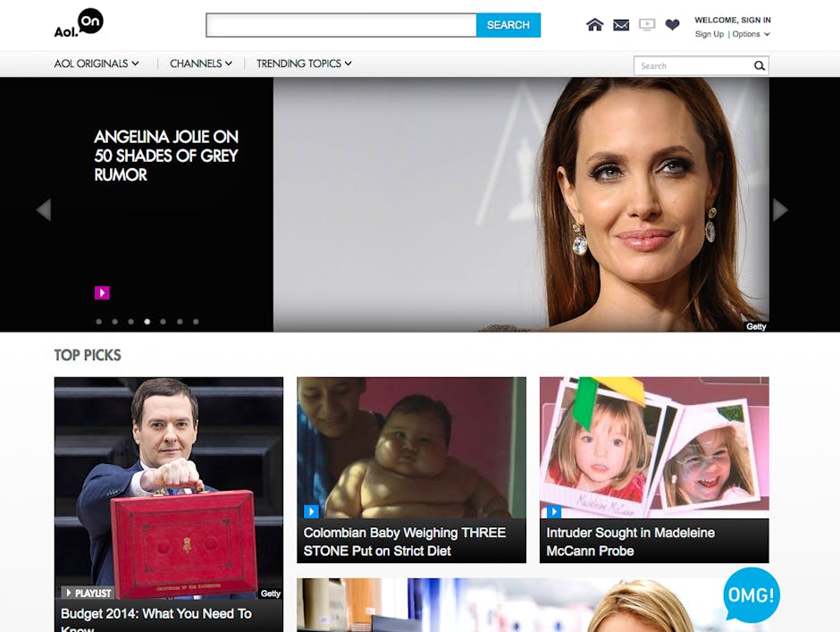The width and height of the screenshot is (840, 632).
Task: Jump to the last carousel dot
Action: coord(196,322)
